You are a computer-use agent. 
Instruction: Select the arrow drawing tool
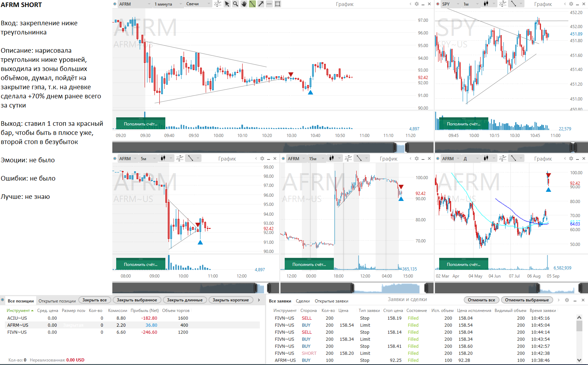tap(261, 4)
